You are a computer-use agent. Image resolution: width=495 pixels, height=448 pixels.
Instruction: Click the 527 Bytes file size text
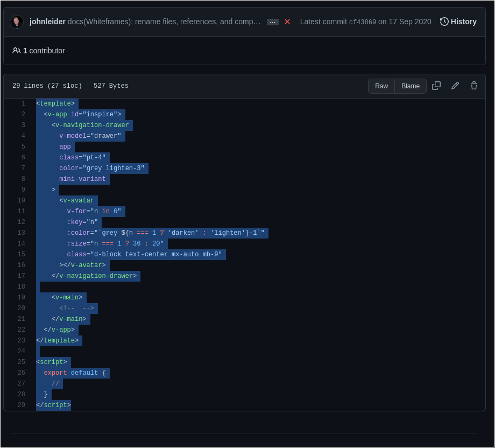111,86
